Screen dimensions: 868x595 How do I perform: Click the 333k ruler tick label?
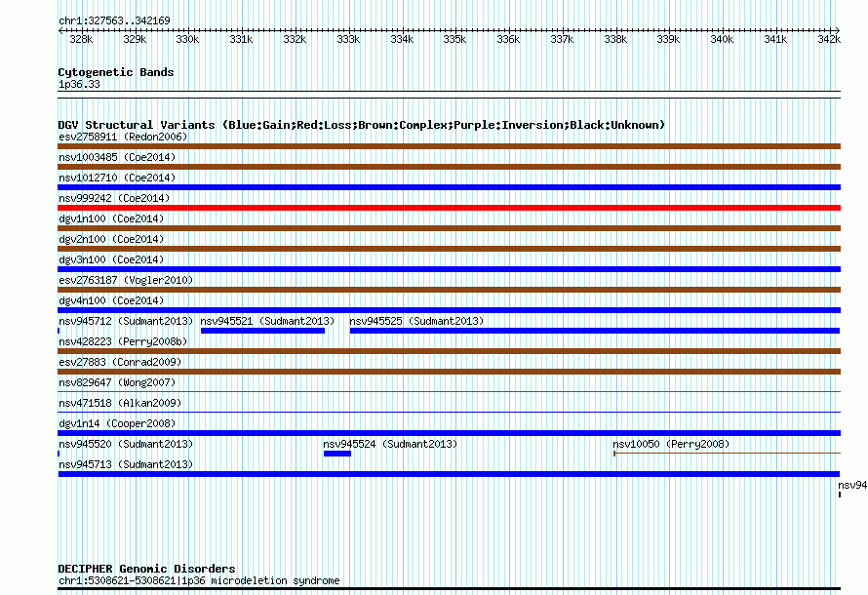tap(348, 39)
